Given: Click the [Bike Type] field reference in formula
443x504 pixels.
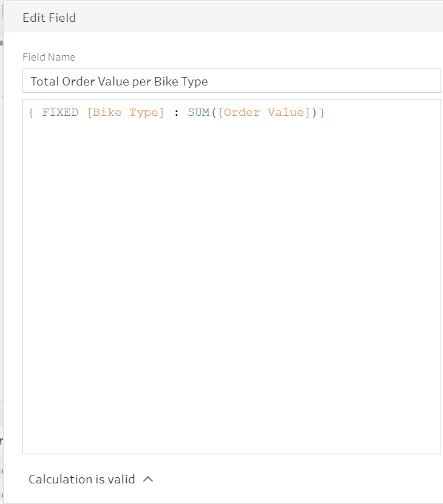Looking at the screenshot, I should (126, 113).
